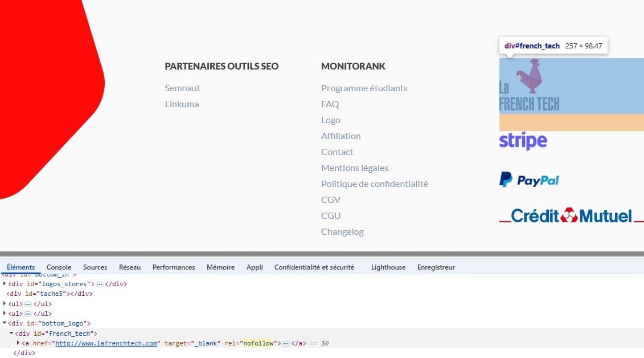Collapse the bottom_logo div node
The width and height of the screenshot is (644, 358).
click(x=5, y=323)
